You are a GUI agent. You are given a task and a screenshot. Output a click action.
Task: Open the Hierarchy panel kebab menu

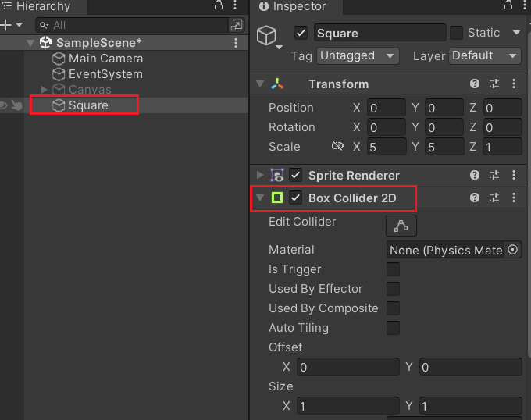point(235,5)
